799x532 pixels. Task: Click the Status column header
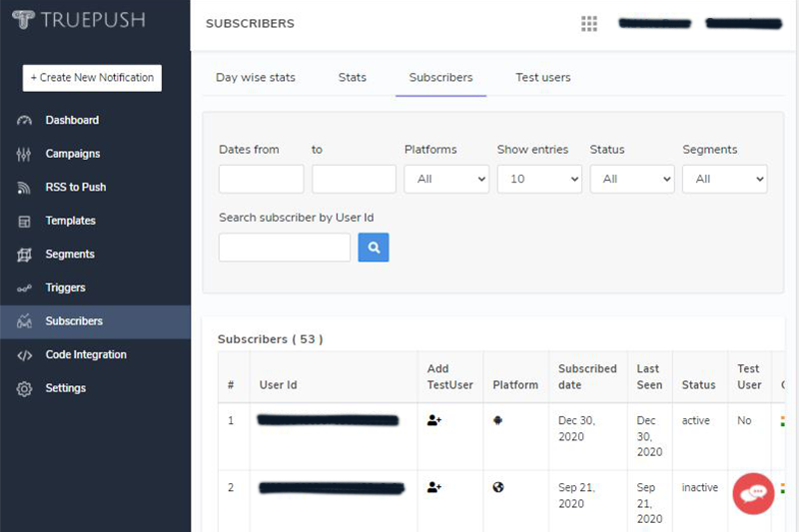(698, 385)
